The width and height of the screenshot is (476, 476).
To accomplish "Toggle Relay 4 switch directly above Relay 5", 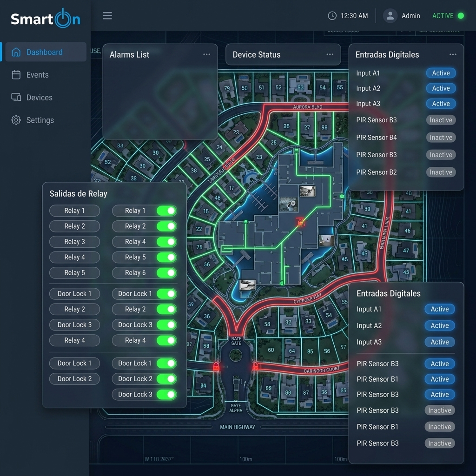I will click(167, 242).
